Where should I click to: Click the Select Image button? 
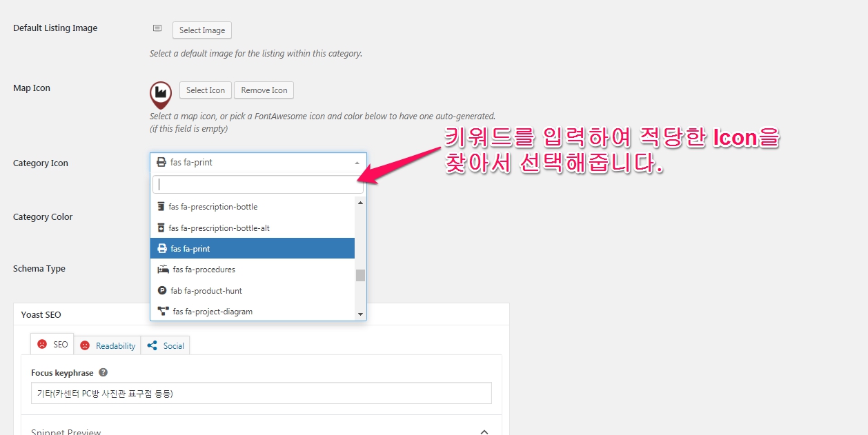(x=202, y=30)
